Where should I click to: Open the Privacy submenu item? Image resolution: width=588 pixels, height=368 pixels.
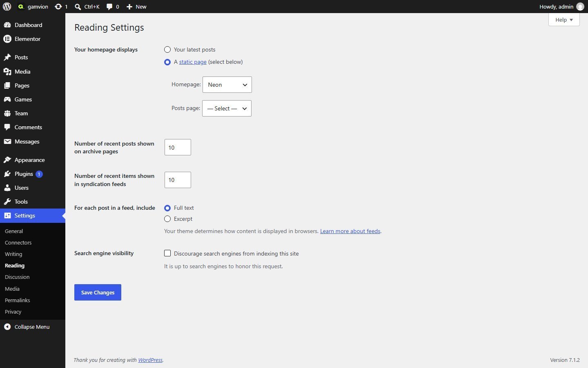click(13, 312)
